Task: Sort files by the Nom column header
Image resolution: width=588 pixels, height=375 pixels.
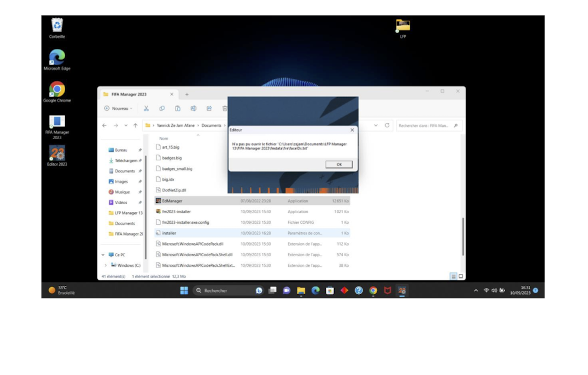Action: tap(164, 138)
